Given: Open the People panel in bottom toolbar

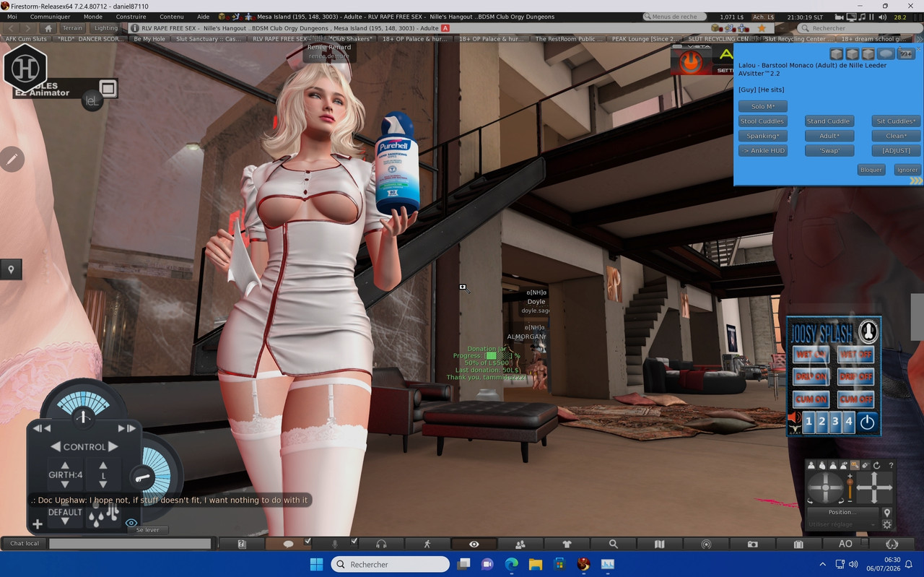Looking at the screenshot, I should point(520,544).
